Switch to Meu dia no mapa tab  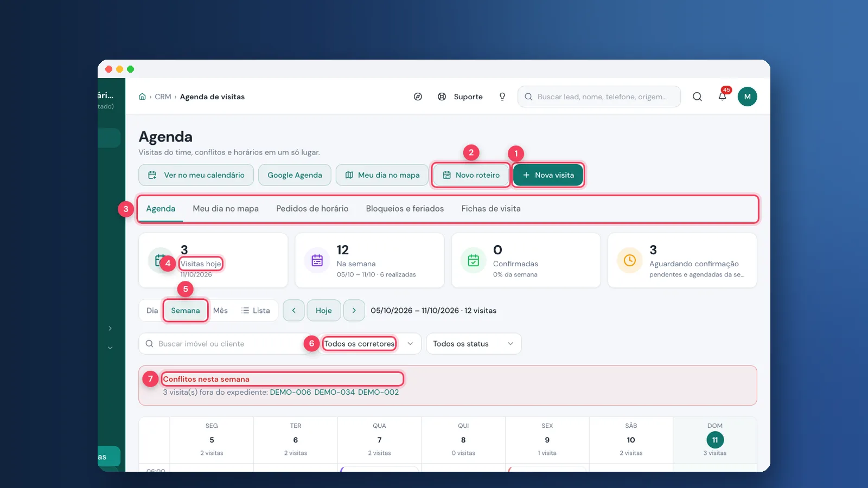226,209
